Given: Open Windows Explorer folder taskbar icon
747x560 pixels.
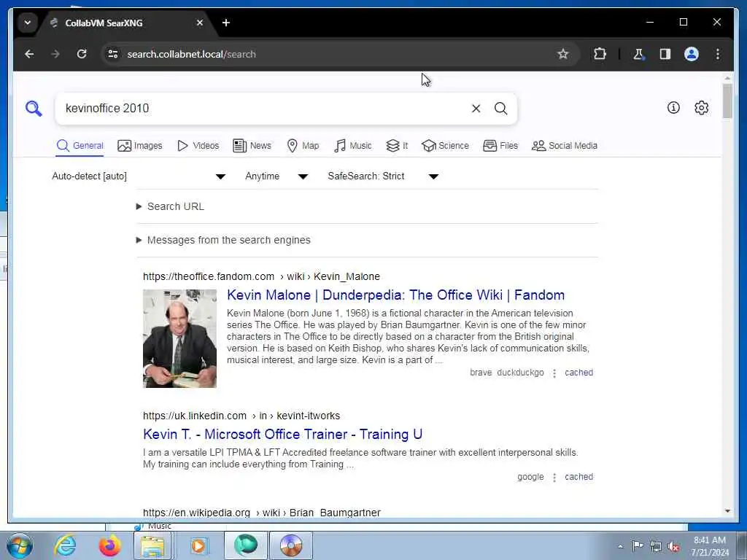Looking at the screenshot, I should [x=152, y=545].
